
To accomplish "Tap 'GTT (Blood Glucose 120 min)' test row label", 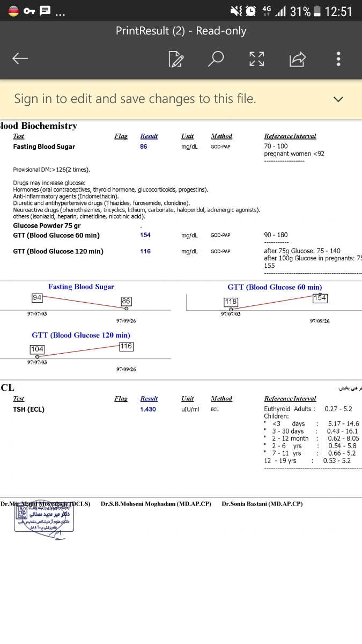I will click(x=58, y=251).
